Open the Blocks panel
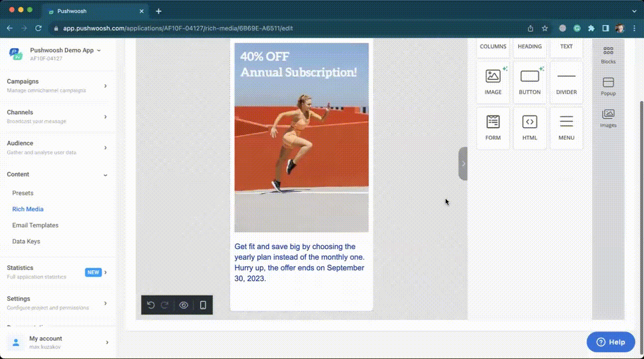644x359 pixels. point(608,55)
